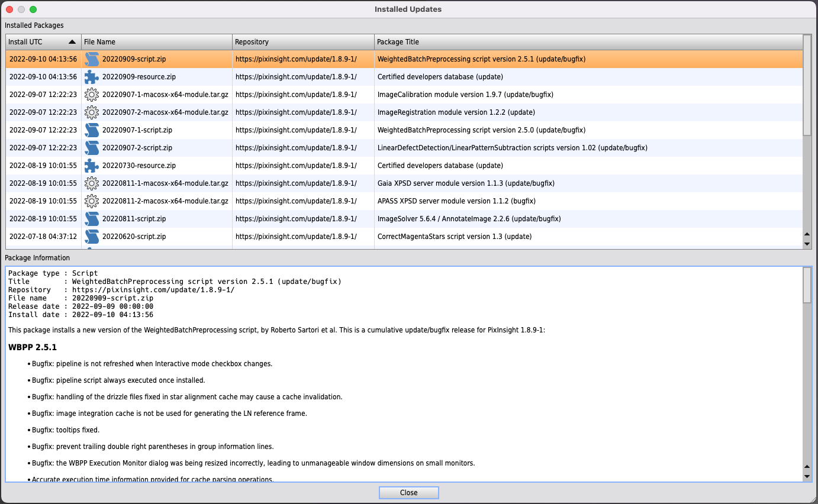Click the 'prevent trailing double right parentheses' bugfix line

pos(153,447)
